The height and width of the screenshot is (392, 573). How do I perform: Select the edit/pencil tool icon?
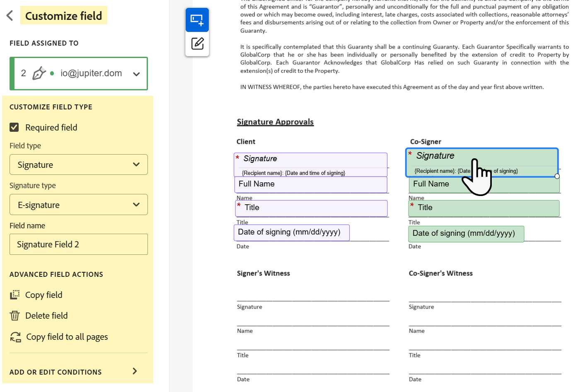coord(197,44)
